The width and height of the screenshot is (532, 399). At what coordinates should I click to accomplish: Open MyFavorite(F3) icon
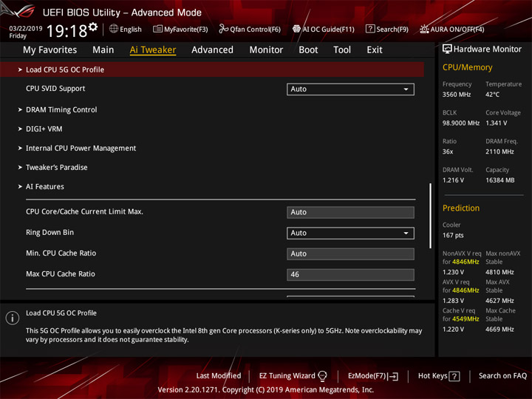click(157, 29)
